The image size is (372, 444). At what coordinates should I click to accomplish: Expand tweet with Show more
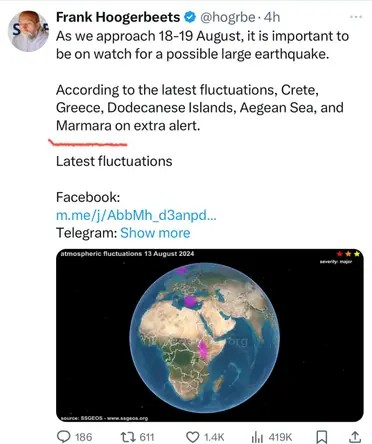click(155, 233)
